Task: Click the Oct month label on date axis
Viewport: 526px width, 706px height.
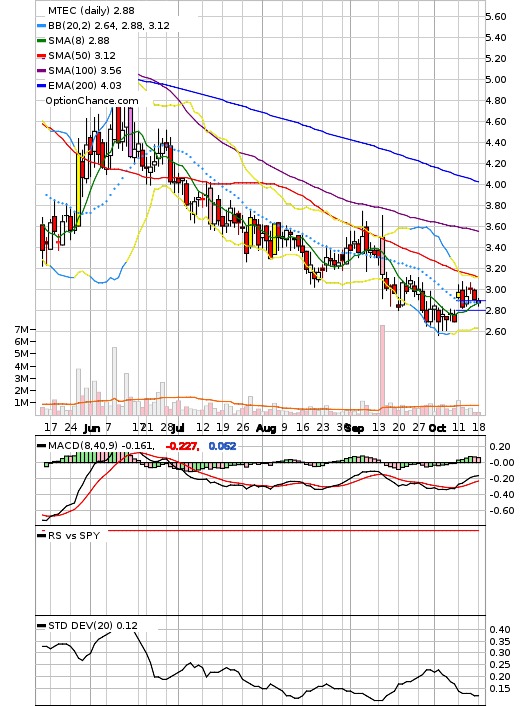Action: point(437,428)
